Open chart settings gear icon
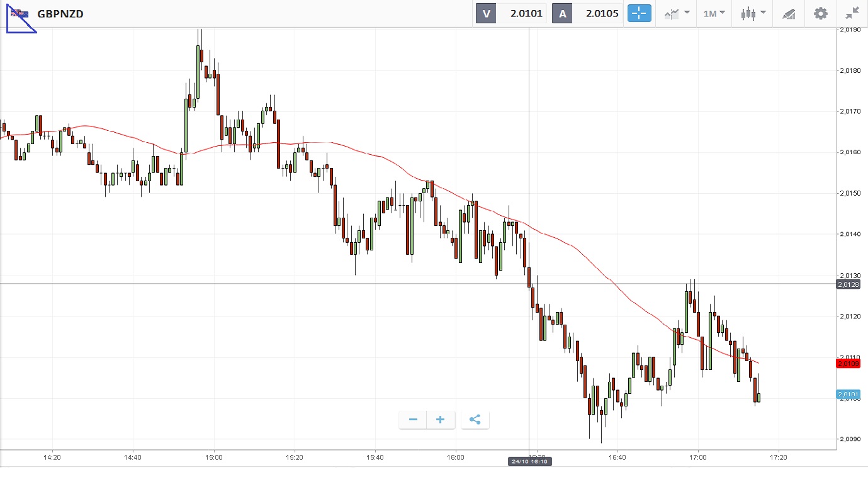The height and width of the screenshot is (492, 868). coord(821,13)
